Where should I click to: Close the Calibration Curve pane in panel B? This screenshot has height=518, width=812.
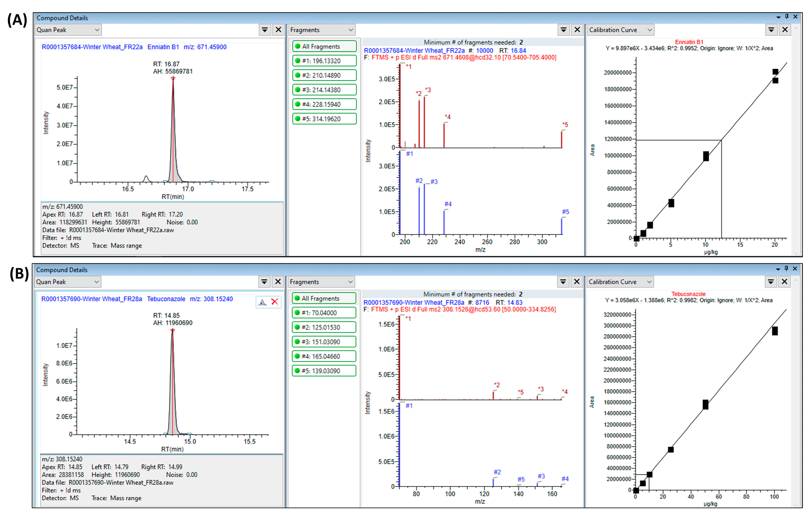click(785, 281)
